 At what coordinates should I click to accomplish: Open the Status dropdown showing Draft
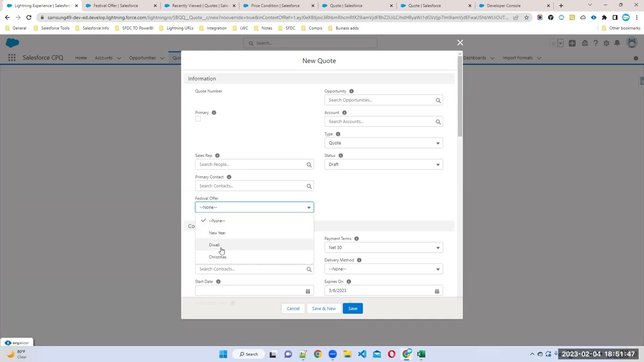click(384, 164)
